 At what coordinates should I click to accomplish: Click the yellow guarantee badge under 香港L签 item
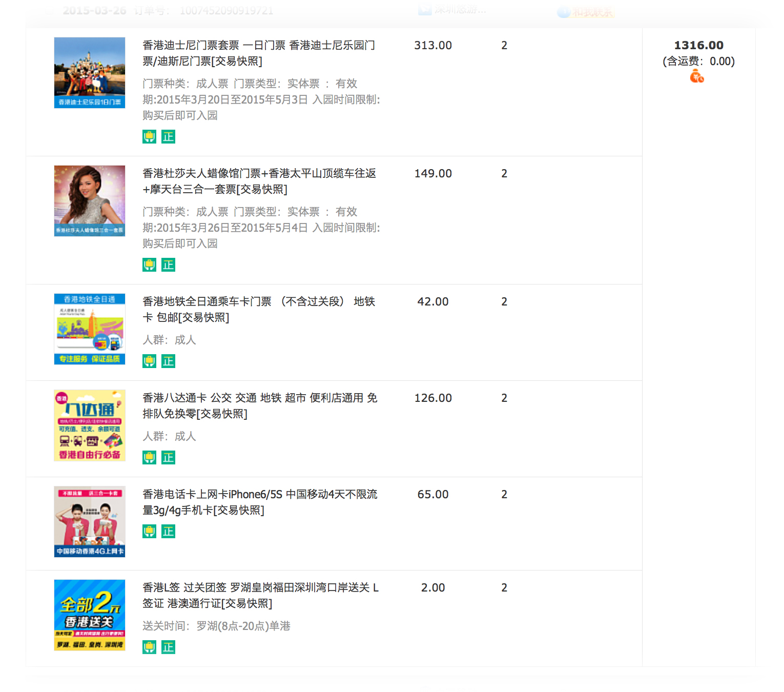(149, 647)
